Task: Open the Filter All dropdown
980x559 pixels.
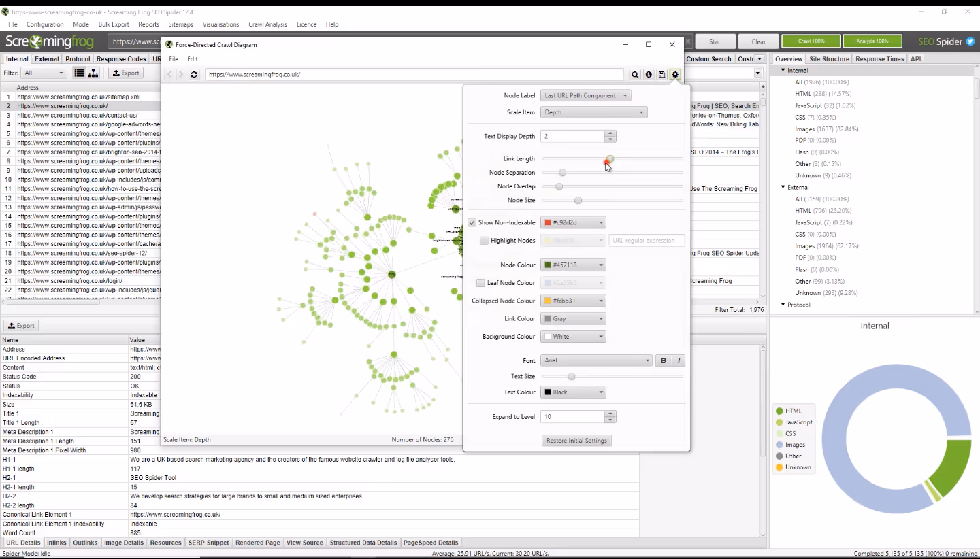Action: click(44, 73)
